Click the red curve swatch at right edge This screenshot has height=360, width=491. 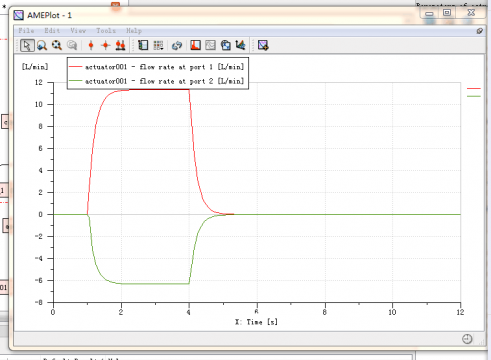tap(474, 89)
